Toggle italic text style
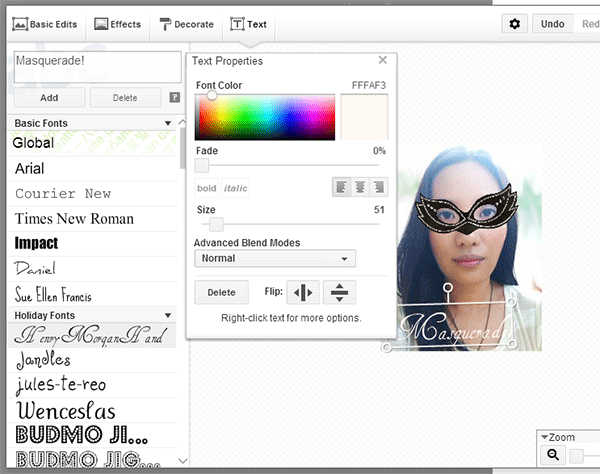This screenshot has height=474, width=600. coord(236,188)
